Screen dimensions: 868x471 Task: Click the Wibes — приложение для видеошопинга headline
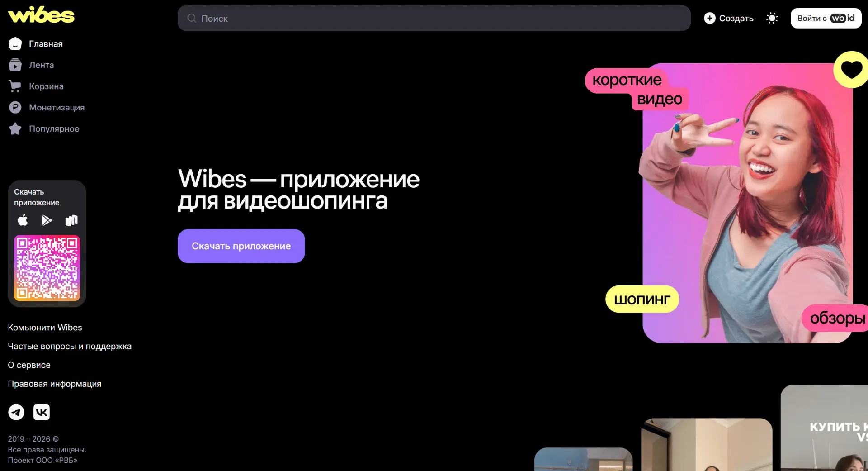pos(298,190)
